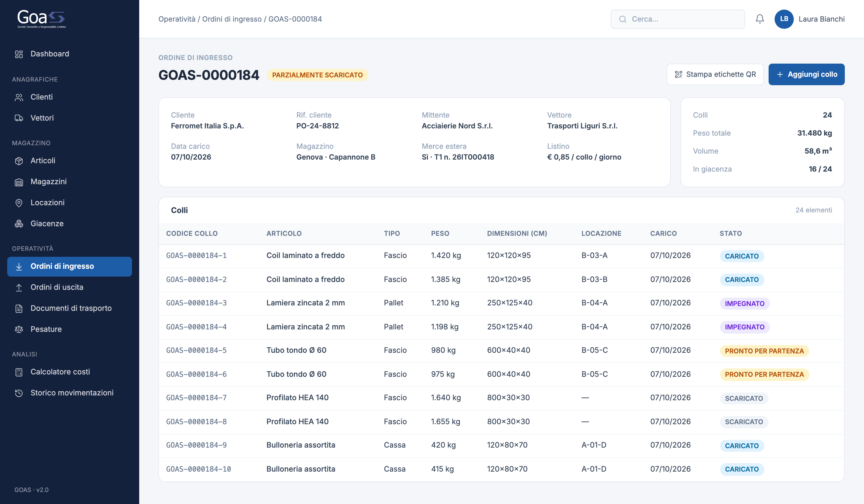The height and width of the screenshot is (504, 864).
Task: Click the Pesature scale icon
Action: click(19, 329)
